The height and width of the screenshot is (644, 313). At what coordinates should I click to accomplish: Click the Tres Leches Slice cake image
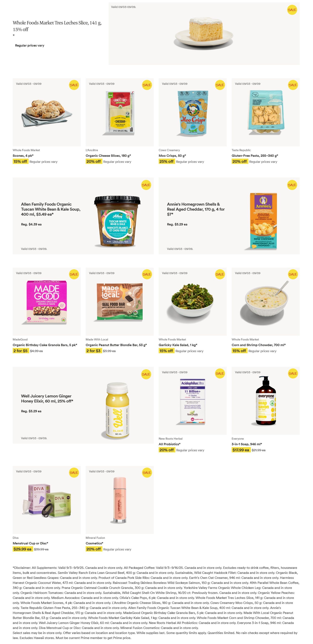[x=204, y=33]
